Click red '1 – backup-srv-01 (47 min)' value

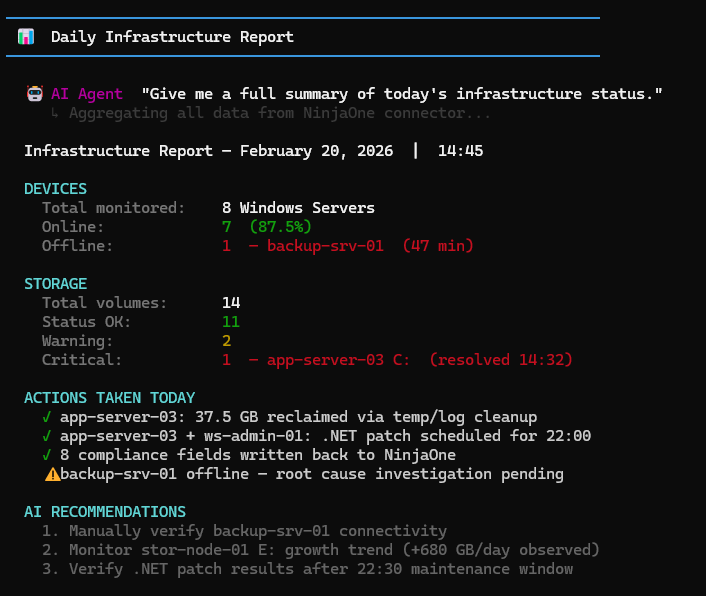pos(348,246)
